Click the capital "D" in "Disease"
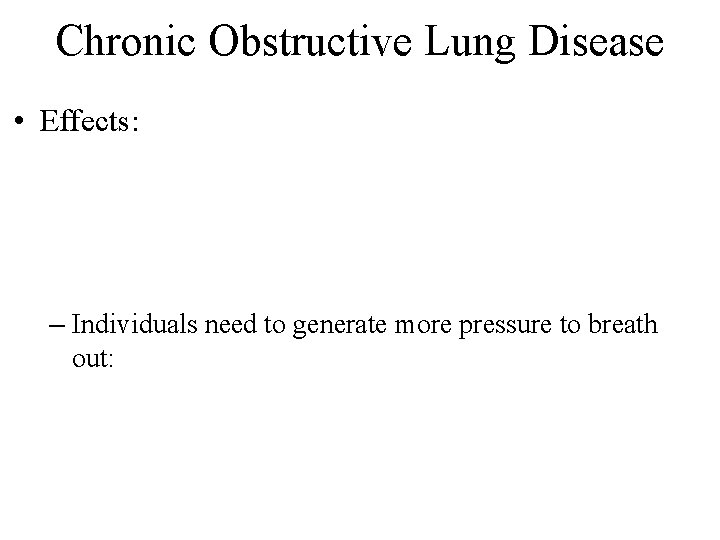The height and width of the screenshot is (540, 720). pyautogui.click(x=544, y=41)
